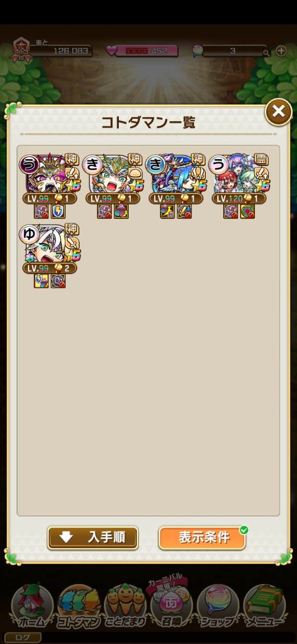
Task: Close the コトダマン一覧 panel
Action: (278, 111)
